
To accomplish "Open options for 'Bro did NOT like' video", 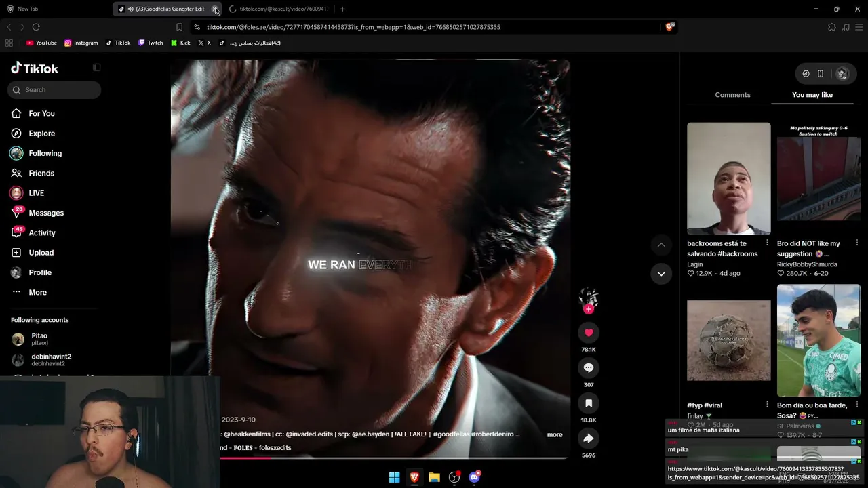I will coord(857,243).
